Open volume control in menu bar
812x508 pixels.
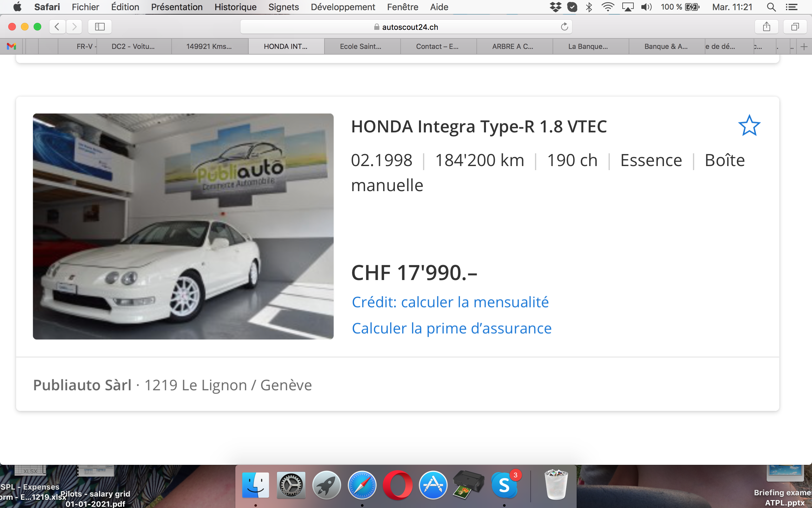pos(646,7)
